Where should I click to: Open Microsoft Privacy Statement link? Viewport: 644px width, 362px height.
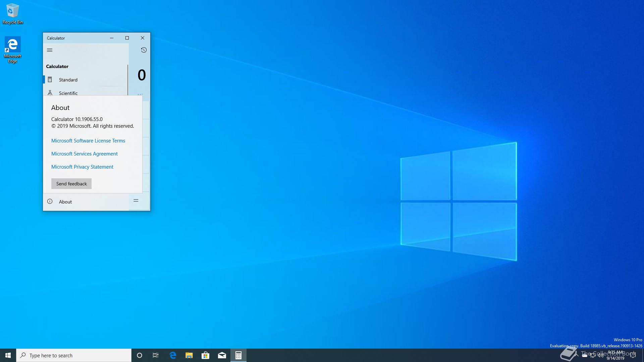[x=82, y=167]
